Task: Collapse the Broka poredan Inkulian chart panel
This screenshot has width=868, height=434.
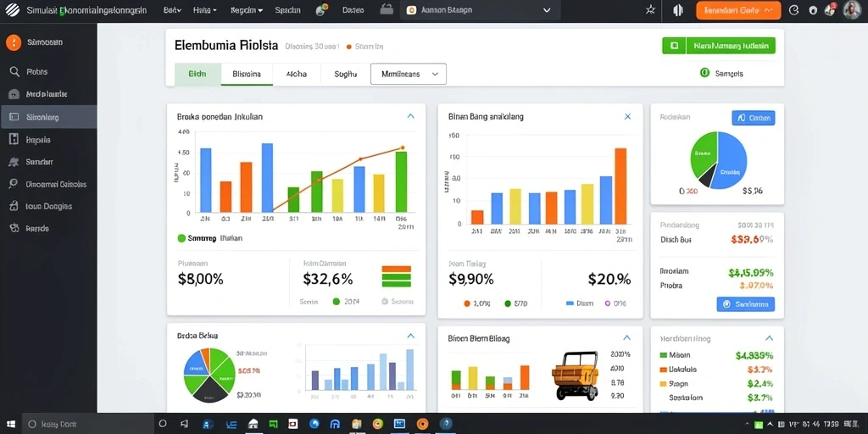Action: 411,116
